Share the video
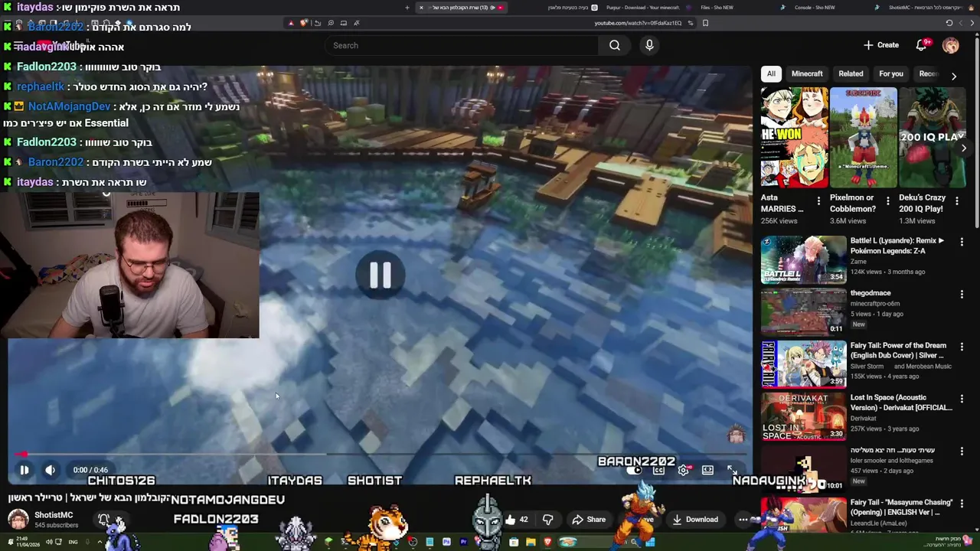 click(x=588, y=520)
